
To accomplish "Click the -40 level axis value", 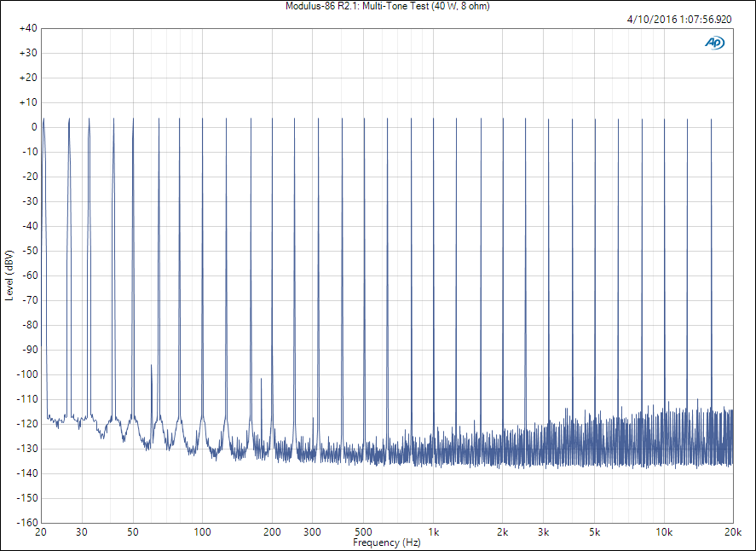I will 30,226.
